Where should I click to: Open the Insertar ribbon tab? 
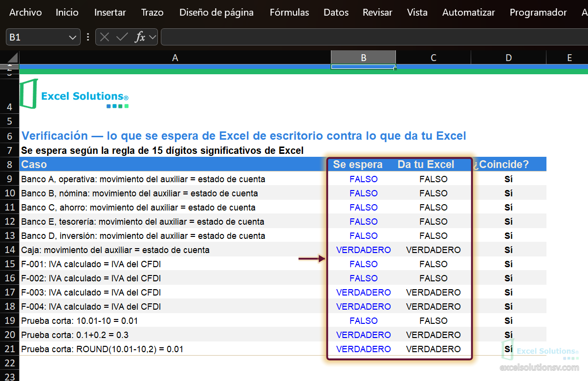(110, 13)
